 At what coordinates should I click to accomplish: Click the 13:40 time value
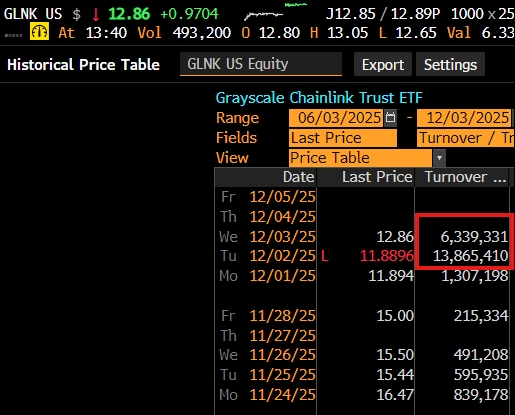106,33
